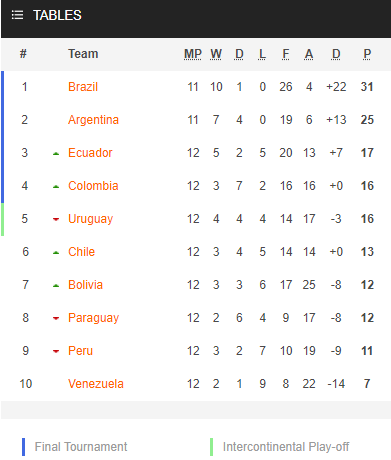This screenshot has width=391, height=460.
Task: Select the Ecuador team name
Action: point(90,153)
